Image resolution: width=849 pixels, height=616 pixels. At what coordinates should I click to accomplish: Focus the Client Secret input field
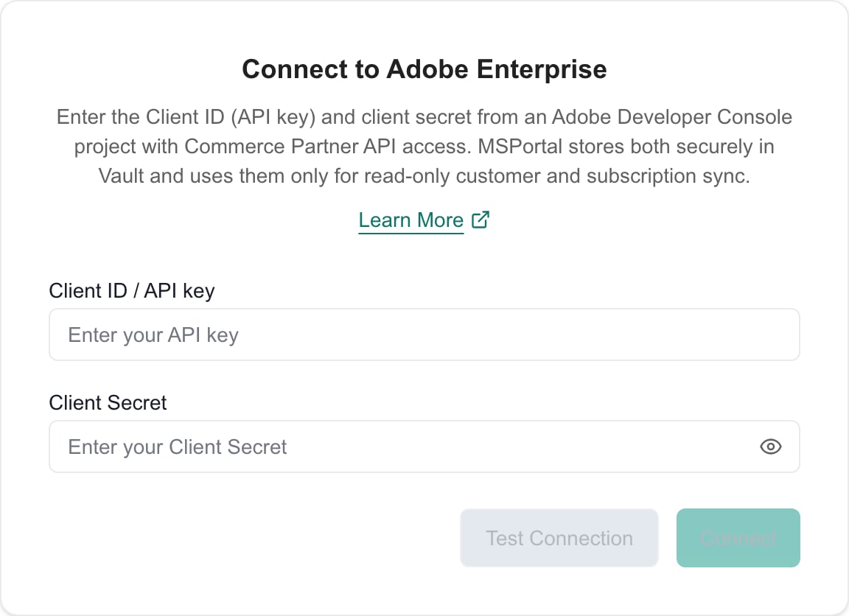point(424,447)
